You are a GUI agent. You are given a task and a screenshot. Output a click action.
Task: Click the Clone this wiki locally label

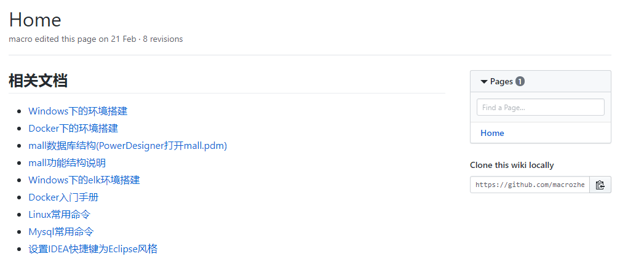(512, 165)
